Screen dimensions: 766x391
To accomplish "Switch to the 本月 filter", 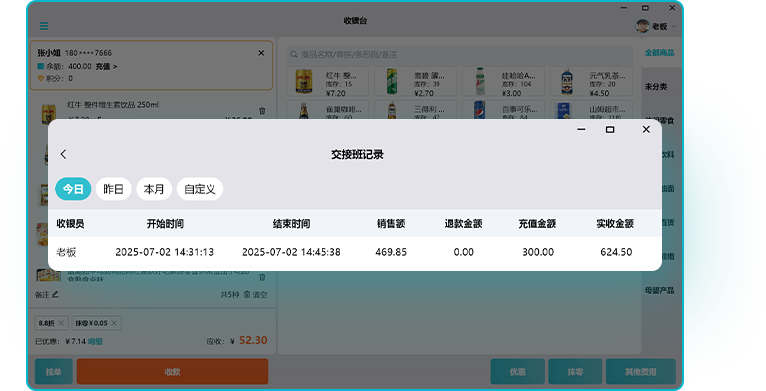I will coord(154,189).
